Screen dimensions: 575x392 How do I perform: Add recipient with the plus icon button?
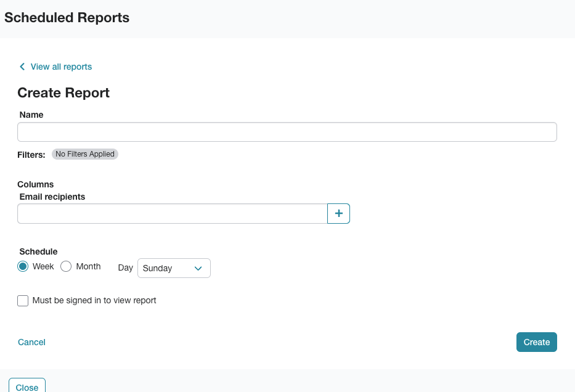pos(338,213)
